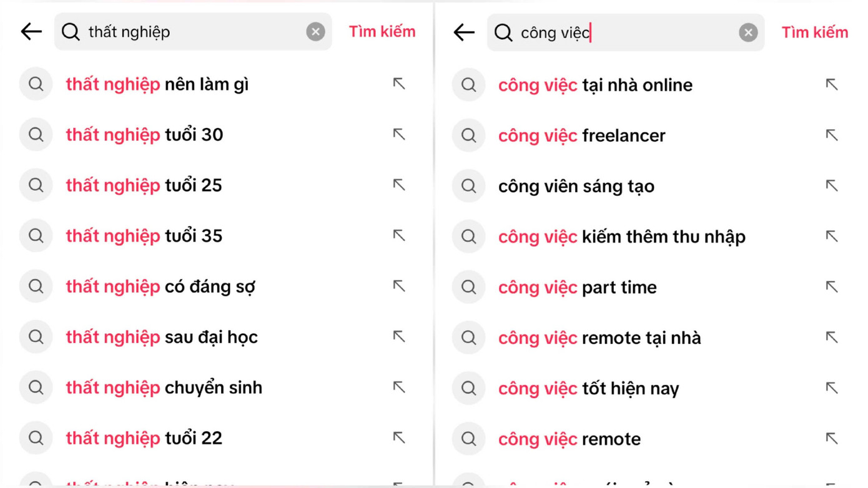Go back from the "thất nghiệp" search
Viewport: 868px width, 488px height.
pos(31,31)
